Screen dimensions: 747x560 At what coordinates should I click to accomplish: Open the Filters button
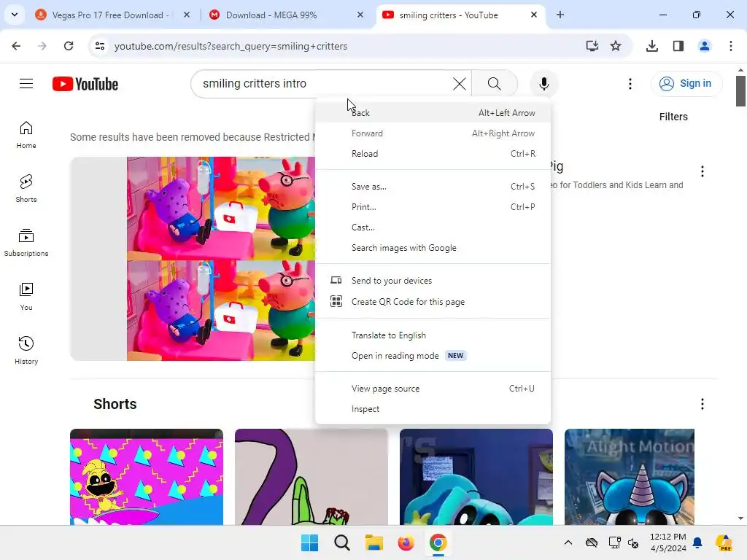[x=673, y=117]
